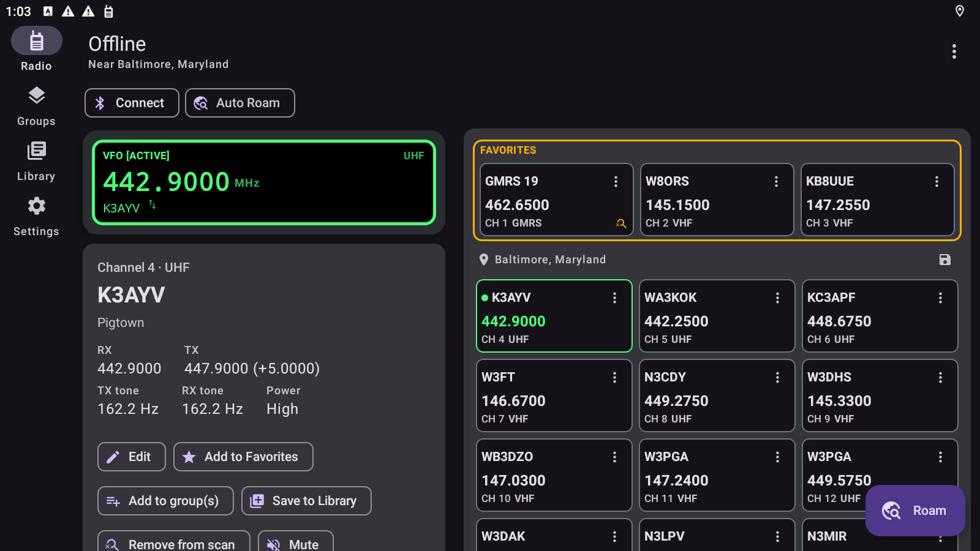980x551 pixels.
Task: Edit the K3AYV channel
Action: click(x=132, y=457)
